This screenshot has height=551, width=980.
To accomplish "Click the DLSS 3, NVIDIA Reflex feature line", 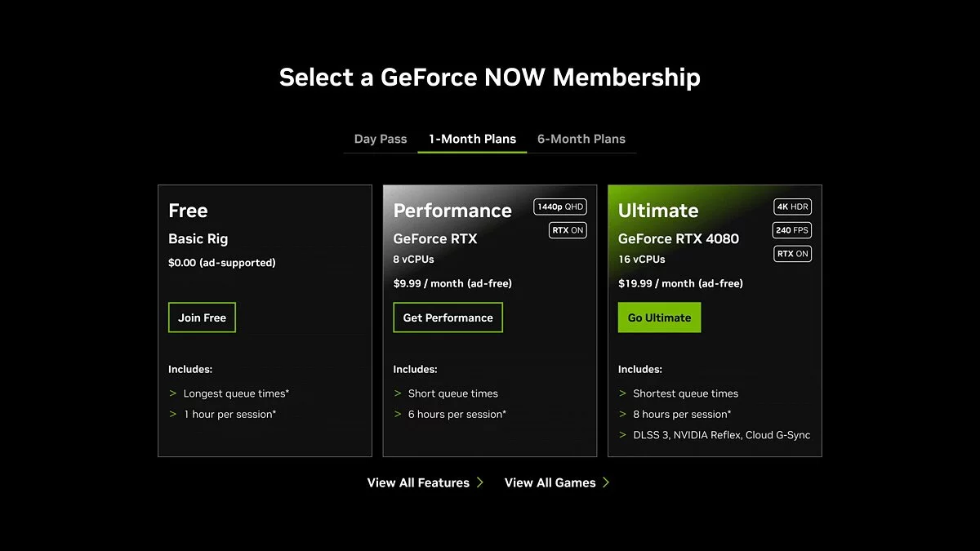I will tap(721, 435).
